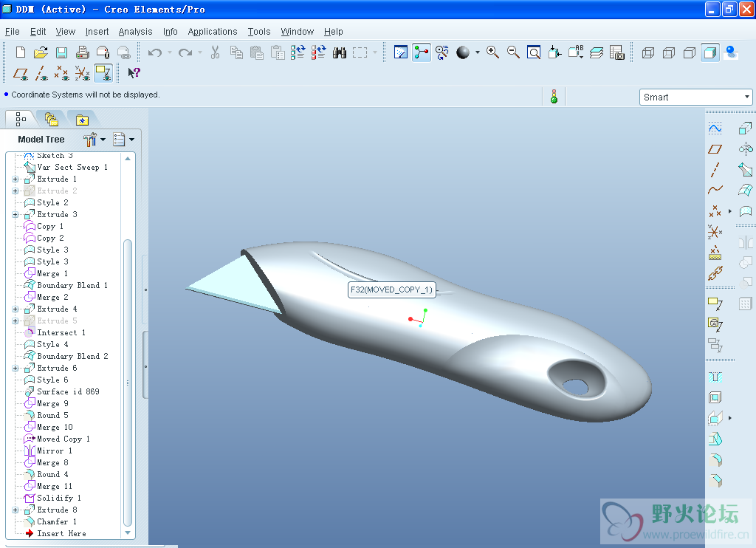Select the Sketch tool in the right toolbar
Viewport: 756px width, 548px height.
pyautogui.click(x=715, y=129)
